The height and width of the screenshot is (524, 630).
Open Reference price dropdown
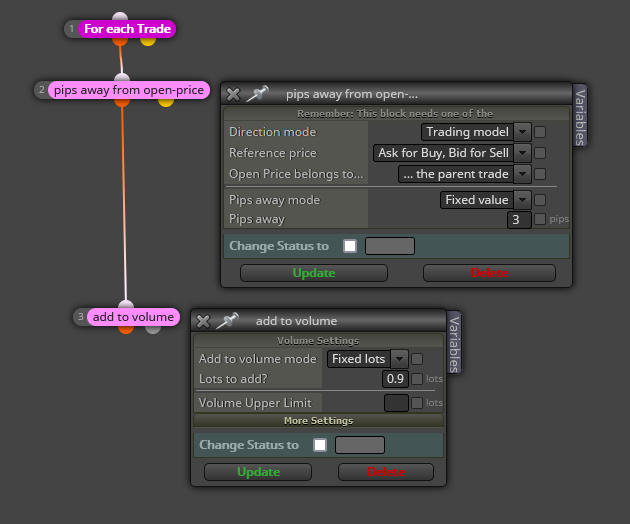(x=452, y=153)
